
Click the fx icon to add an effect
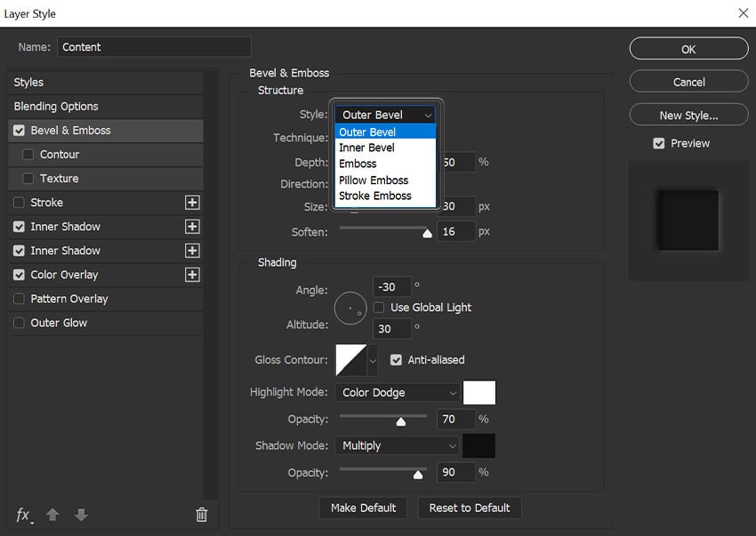tap(22, 515)
